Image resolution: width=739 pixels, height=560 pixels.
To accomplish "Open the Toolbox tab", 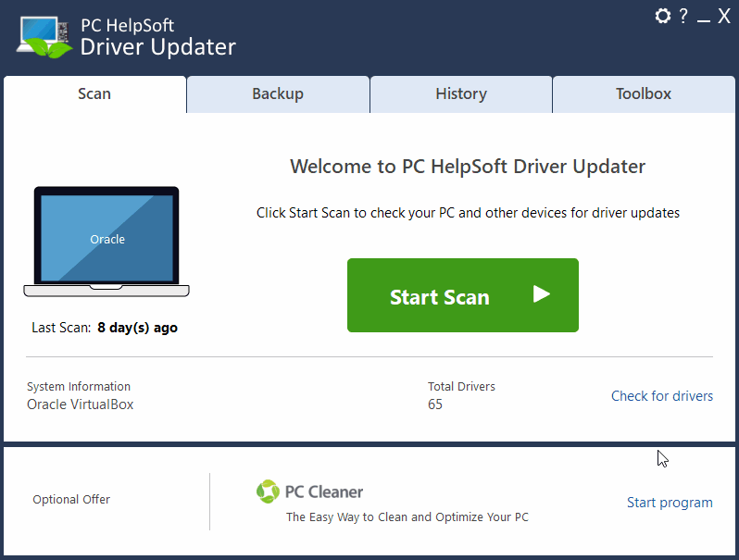I will click(644, 93).
